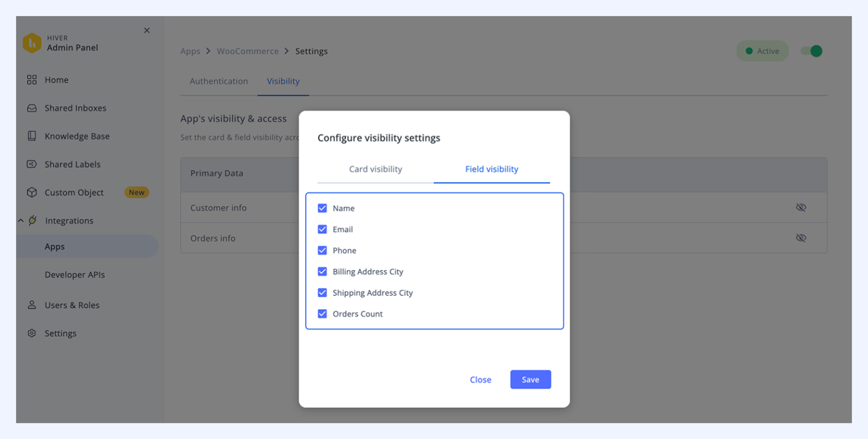Click the Knowledge Base book icon
The width and height of the screenshot is (868, 439).
click(x=32, y=136)
